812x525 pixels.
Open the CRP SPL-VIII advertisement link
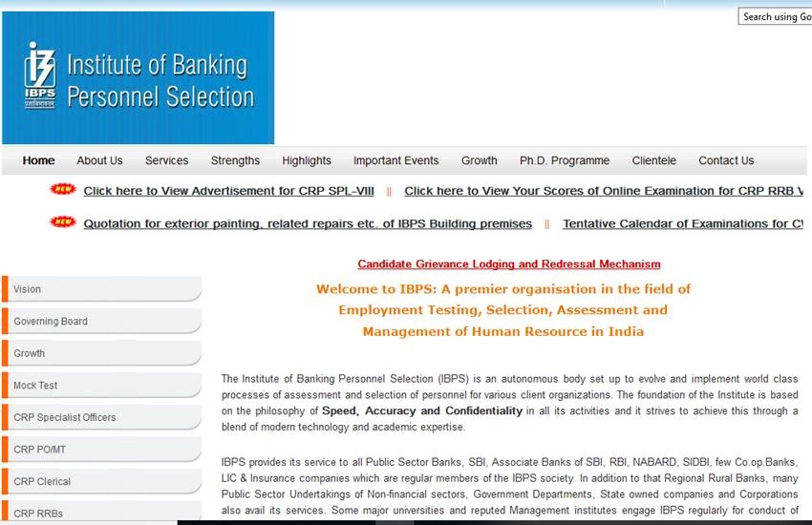click(x=228, y=191)
